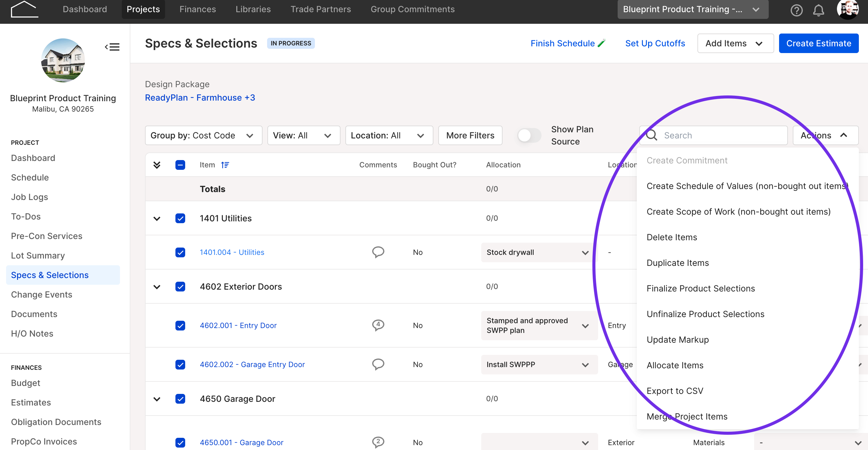Collapse all rows with double chevron icon
Screen dimensions: 868x450
pos(157,165)
